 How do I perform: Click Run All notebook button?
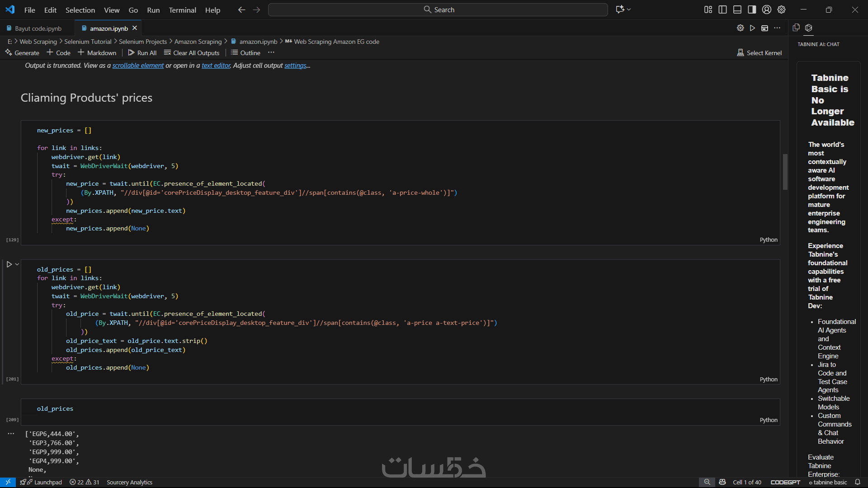142,53
